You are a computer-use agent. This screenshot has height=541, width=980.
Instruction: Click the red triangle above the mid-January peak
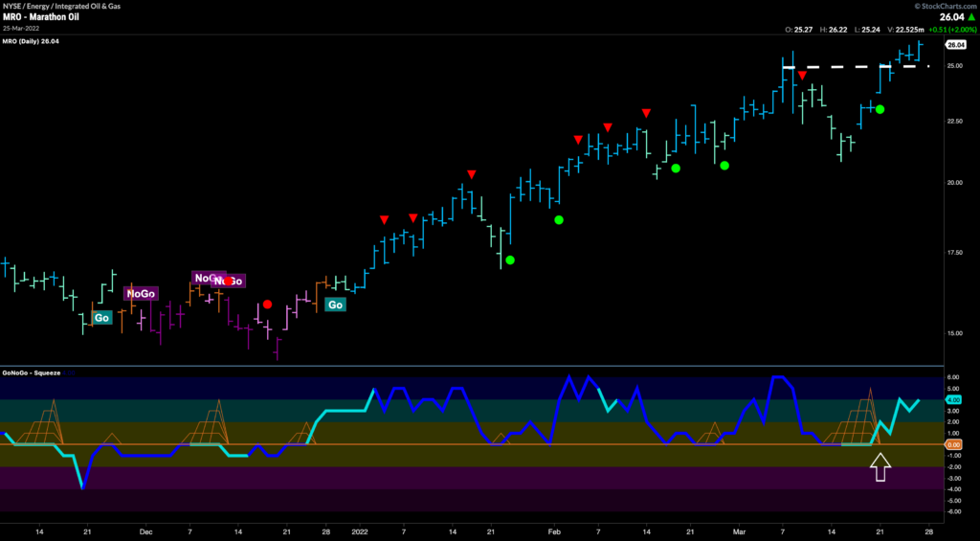[x=472, y=174]
